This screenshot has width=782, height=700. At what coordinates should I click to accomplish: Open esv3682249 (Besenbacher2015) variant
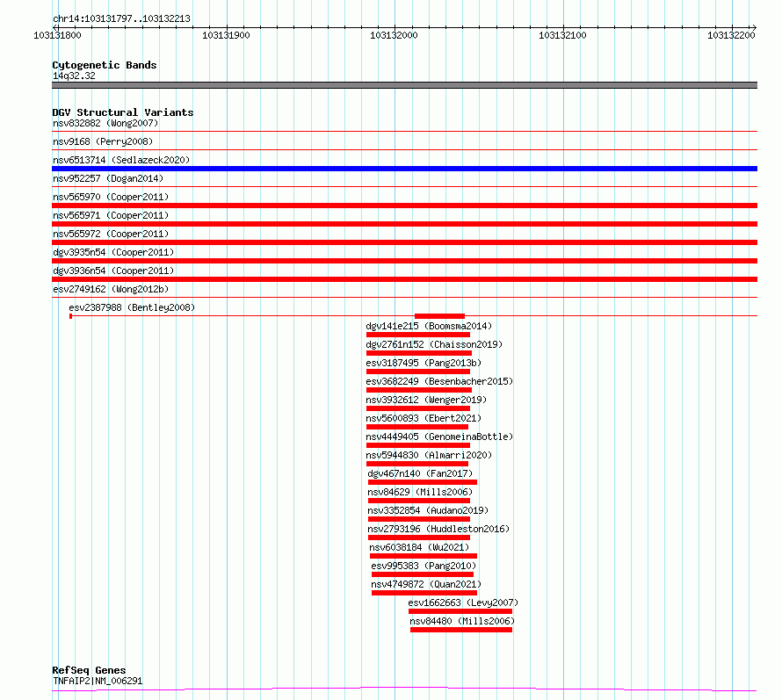439,381
